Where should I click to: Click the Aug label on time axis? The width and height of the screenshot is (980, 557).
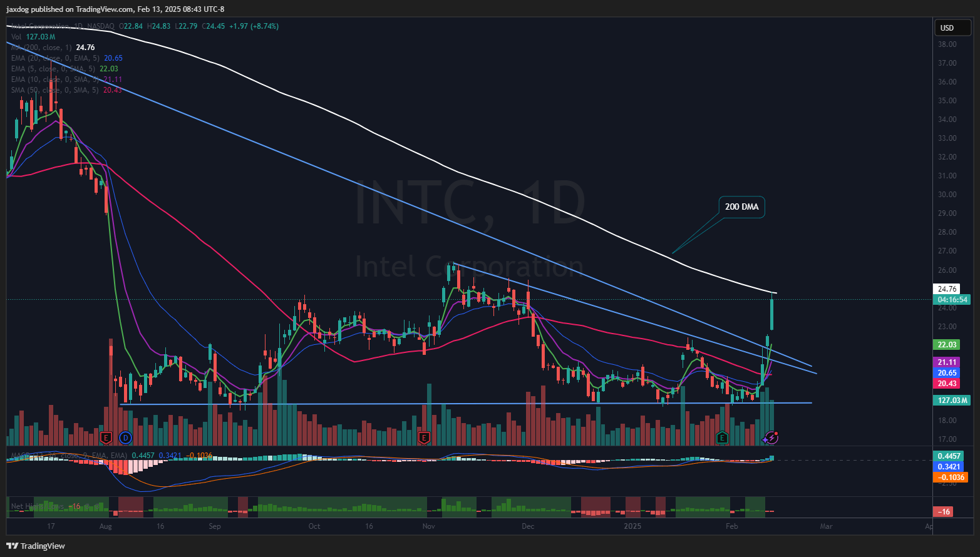[x=105, y=526]
